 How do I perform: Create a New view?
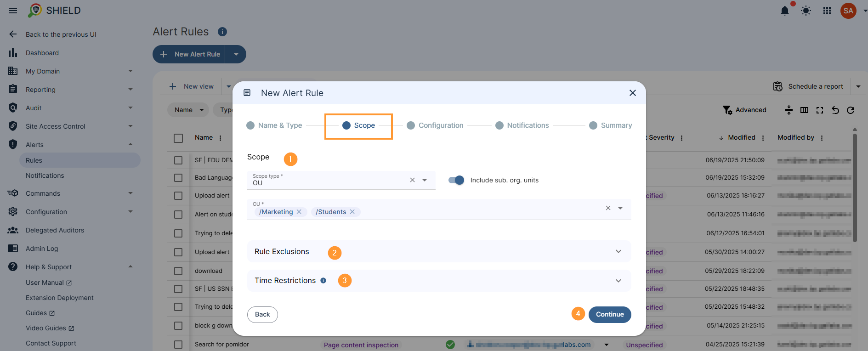pos(192,86)
